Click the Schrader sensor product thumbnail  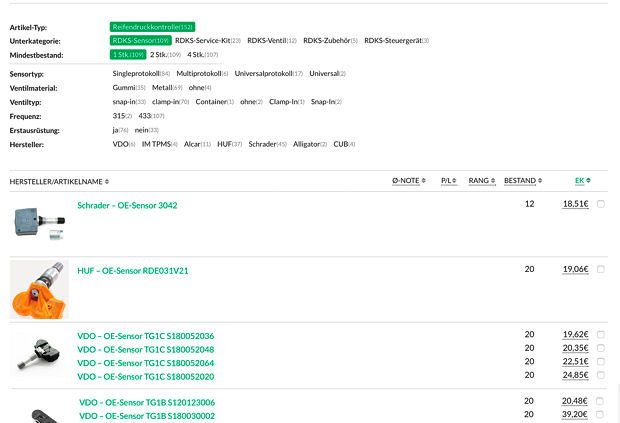39,224
